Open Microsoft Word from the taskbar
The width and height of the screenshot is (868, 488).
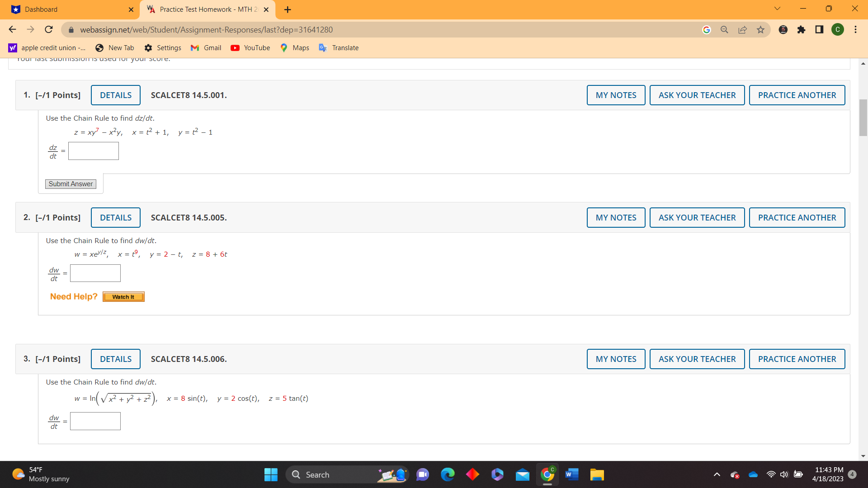click(x=571, y=474)
